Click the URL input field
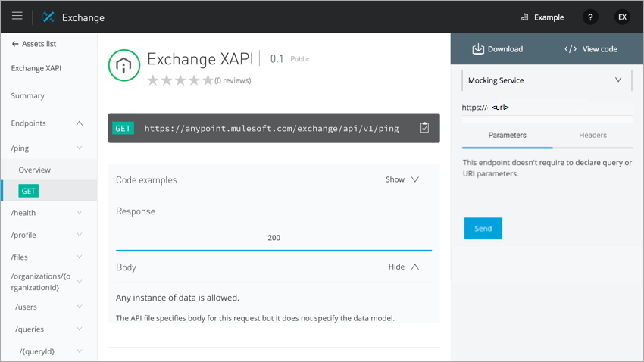Screen dimensions: 644x362 (x=561, y=108)
